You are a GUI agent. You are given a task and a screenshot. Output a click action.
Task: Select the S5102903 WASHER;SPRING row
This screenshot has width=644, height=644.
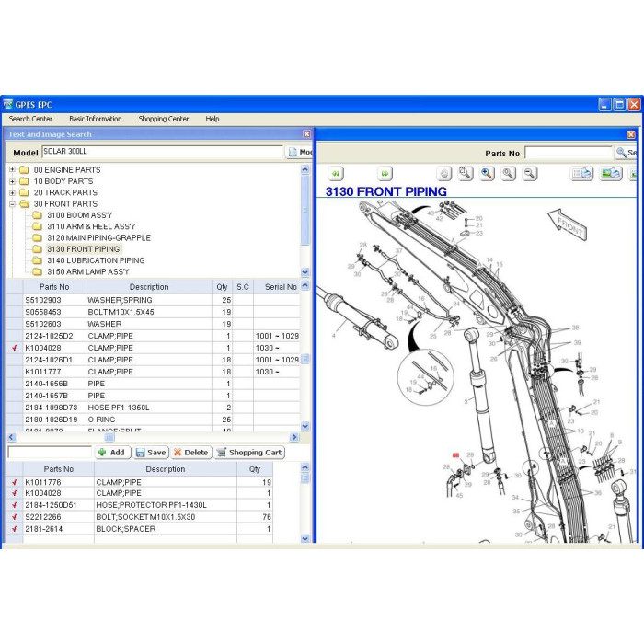point(153,300)
